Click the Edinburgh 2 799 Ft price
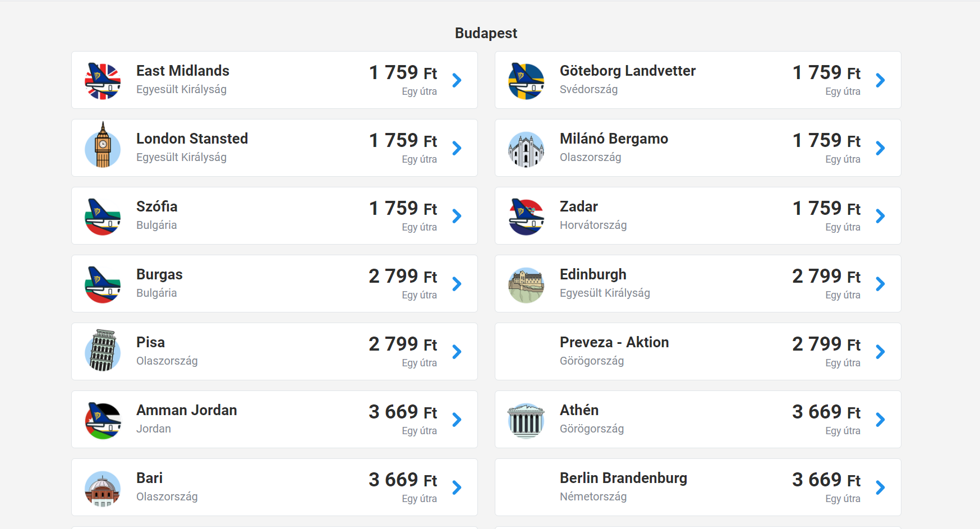The width and height of the screenshot is (980, 529). pos(826,276)
